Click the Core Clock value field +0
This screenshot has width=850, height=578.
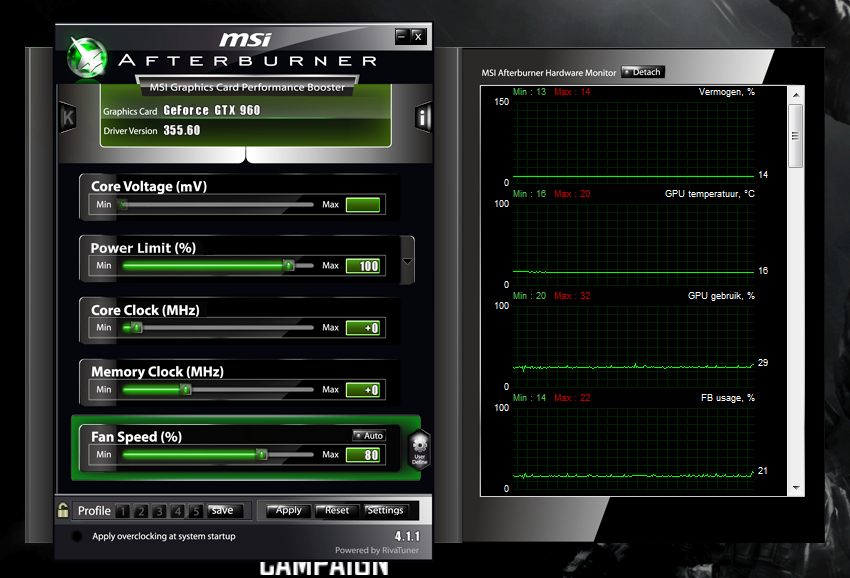point(363,327)
